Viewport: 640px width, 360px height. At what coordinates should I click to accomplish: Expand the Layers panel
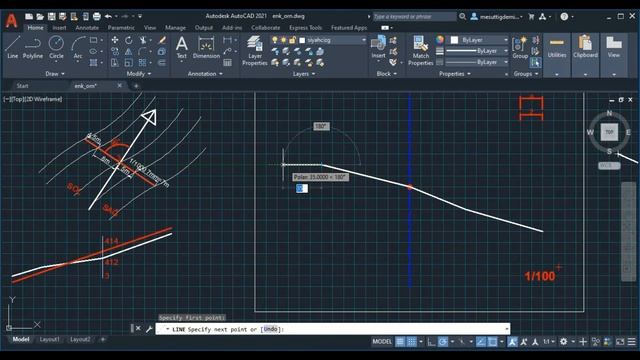coord(304,74)
